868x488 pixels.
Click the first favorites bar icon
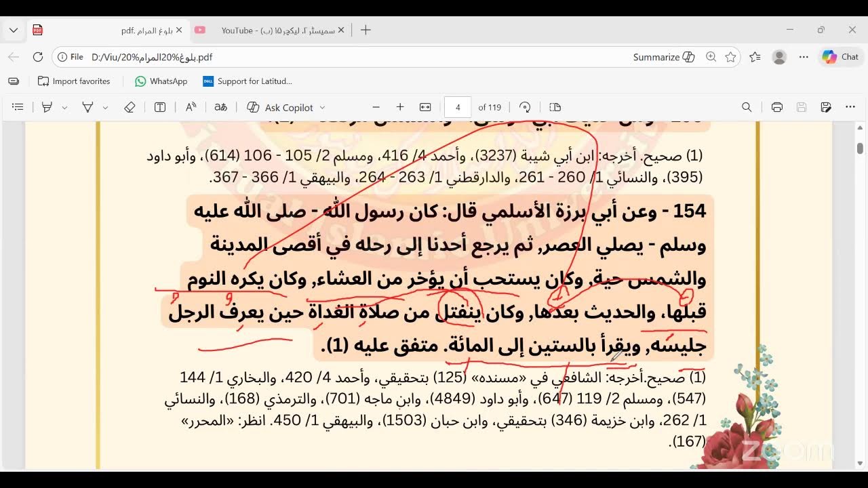(x=14, y=81)
